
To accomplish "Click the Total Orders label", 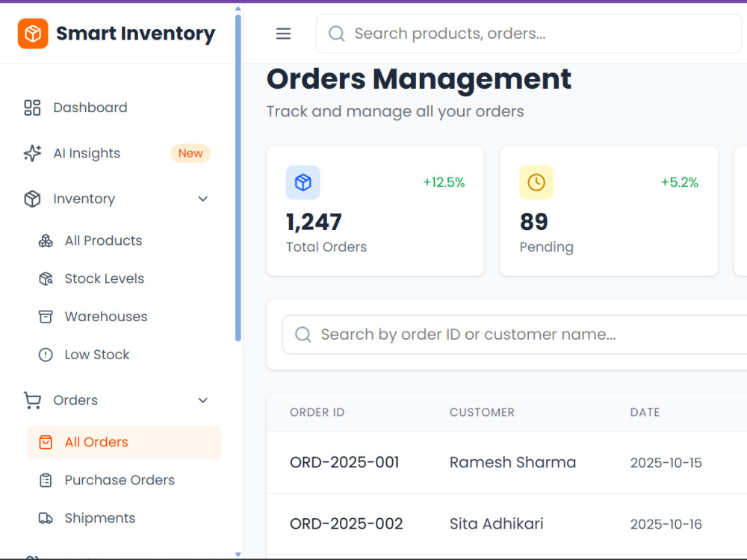I will tap(326, 247).
